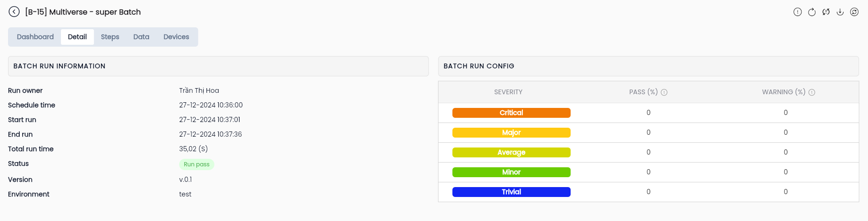
Task: Download the batch run report
Action: (x=840, y=12)
